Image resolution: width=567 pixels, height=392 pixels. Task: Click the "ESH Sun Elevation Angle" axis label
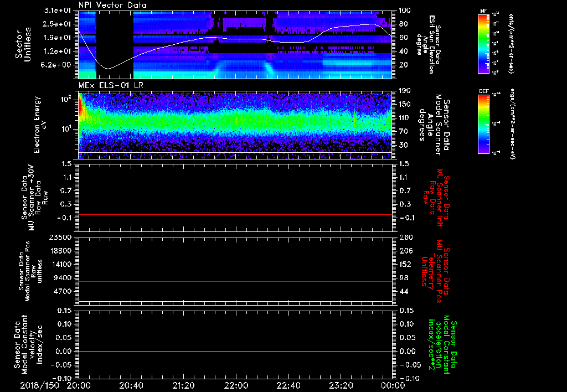(429, 44)
